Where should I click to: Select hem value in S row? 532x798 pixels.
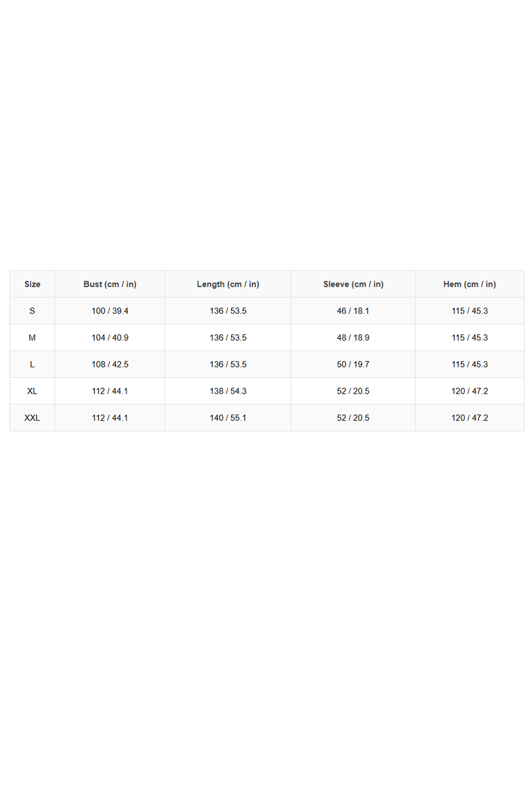click(x=469, y=311)
